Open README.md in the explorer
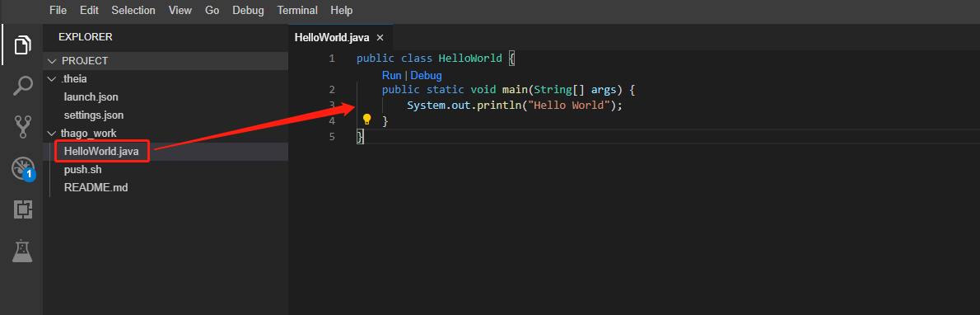 pyautogui.click(x=96, y=187)
